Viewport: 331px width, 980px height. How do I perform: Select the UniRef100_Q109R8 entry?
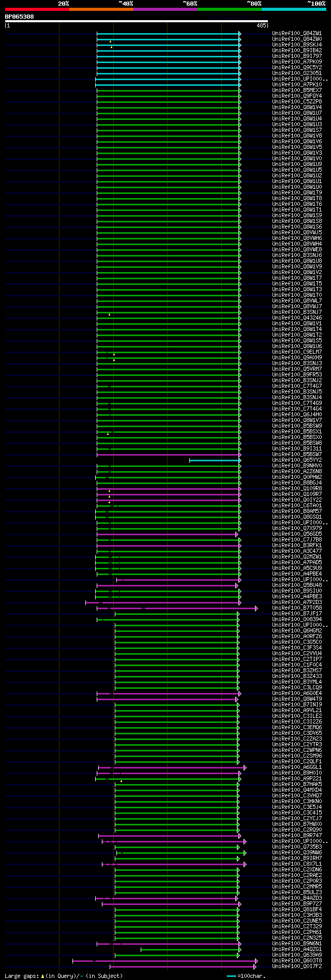click(297, 489)
